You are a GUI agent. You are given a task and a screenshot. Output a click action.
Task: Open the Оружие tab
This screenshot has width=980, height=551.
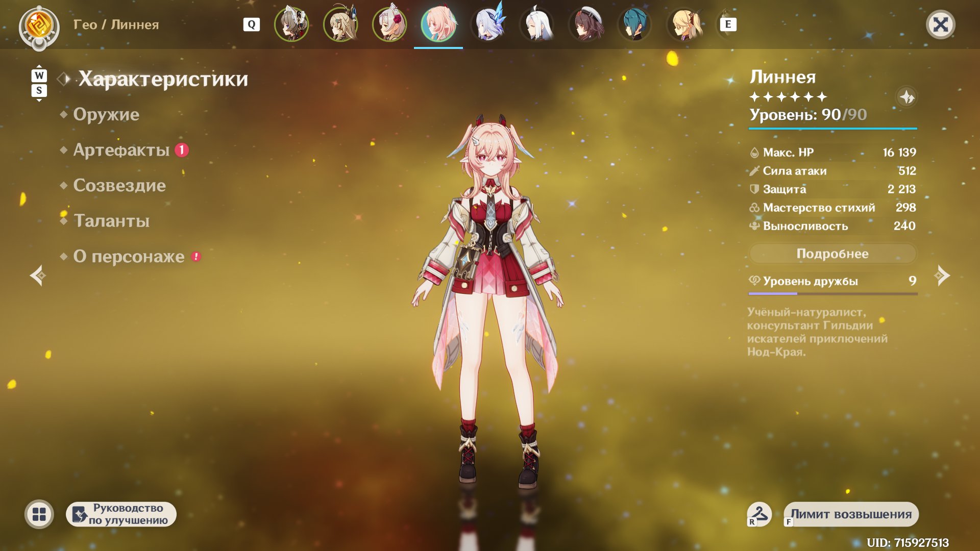106,114
